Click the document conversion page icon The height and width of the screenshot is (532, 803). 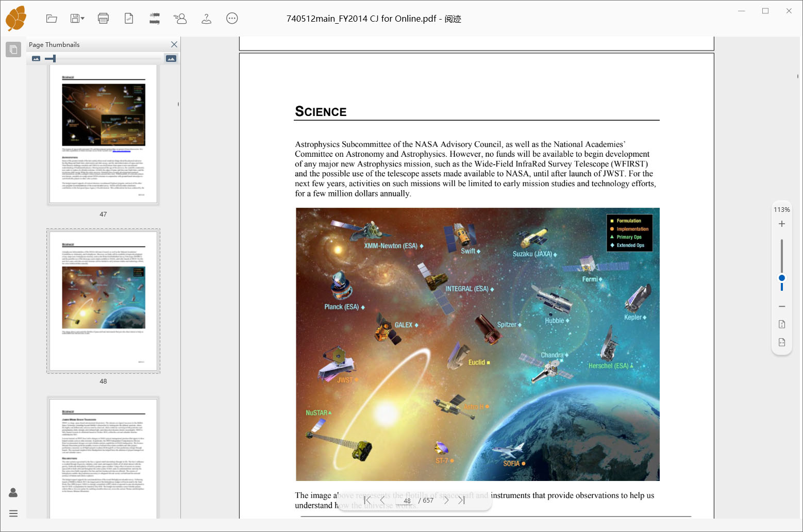(x=129, y=19)
